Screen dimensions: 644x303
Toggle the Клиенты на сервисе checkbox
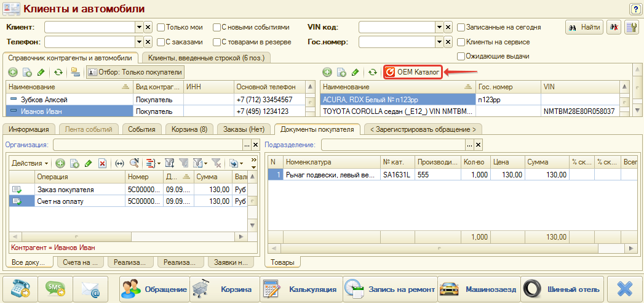pyautogui.click(x=461, y=41)
